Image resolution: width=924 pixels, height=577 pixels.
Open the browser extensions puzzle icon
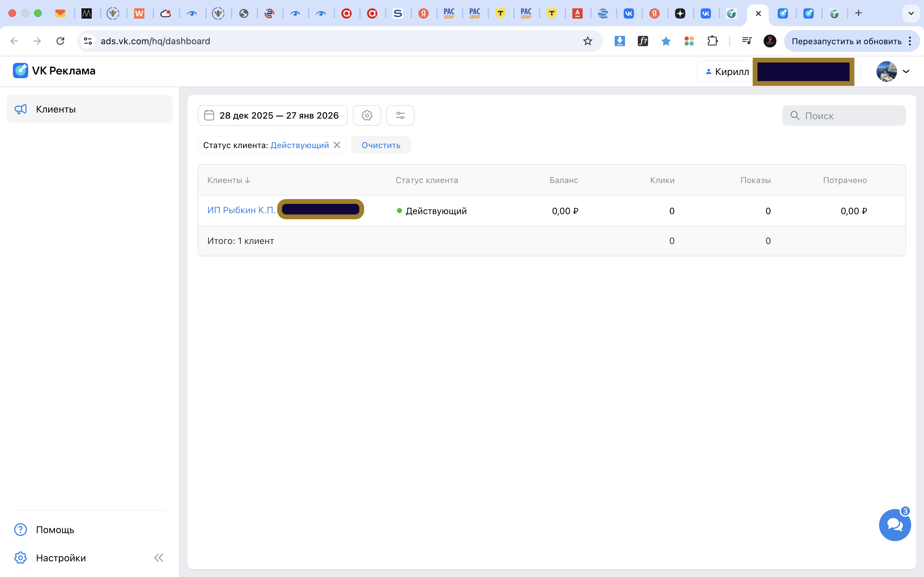coord(712,41)
